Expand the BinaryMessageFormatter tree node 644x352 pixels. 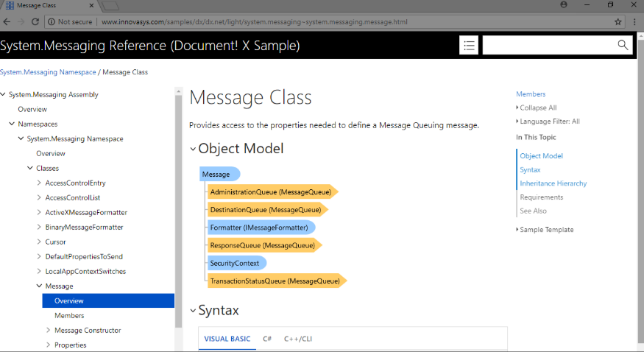39,227
